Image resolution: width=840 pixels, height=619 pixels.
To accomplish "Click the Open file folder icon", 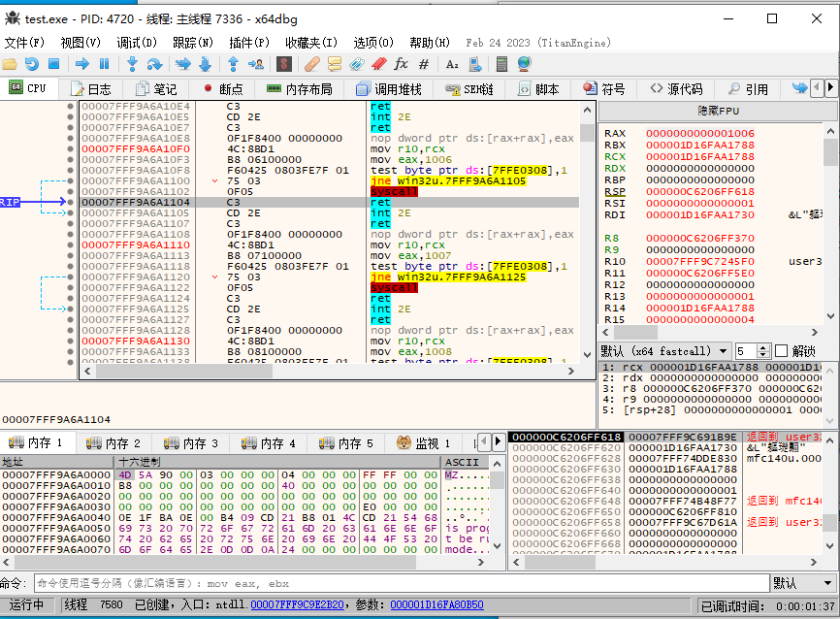I will tap(10, 64).
